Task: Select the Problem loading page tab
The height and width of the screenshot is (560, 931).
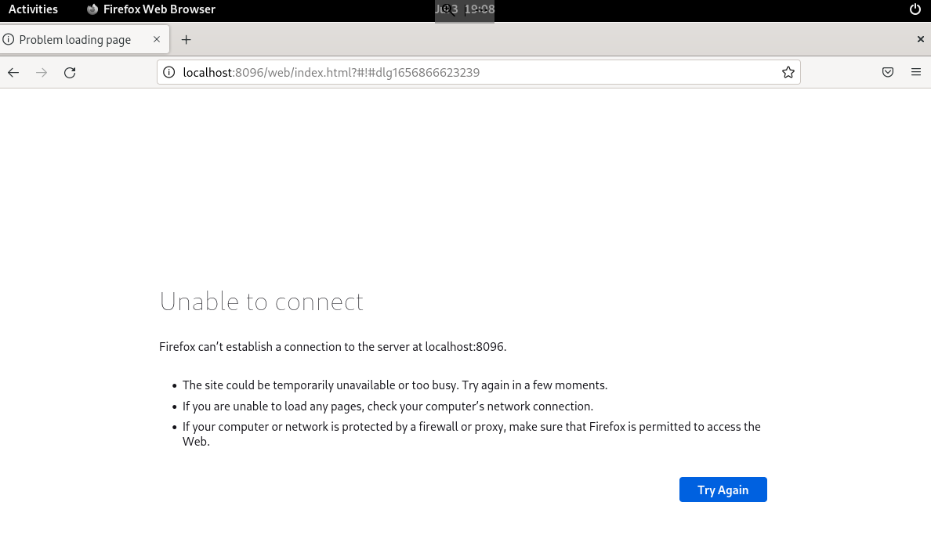Action: (x=75, y=40)
